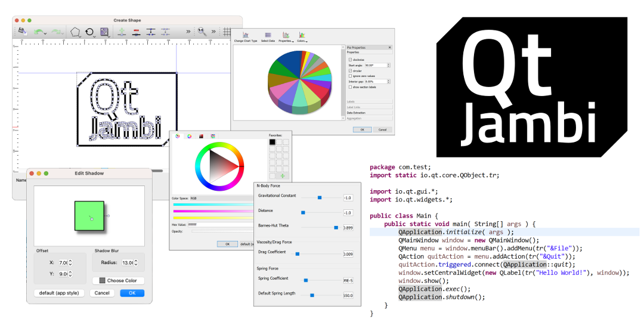The image size is (644, 322).
Task: Click the Change Chart Type icon
Action: pos(245,35)
